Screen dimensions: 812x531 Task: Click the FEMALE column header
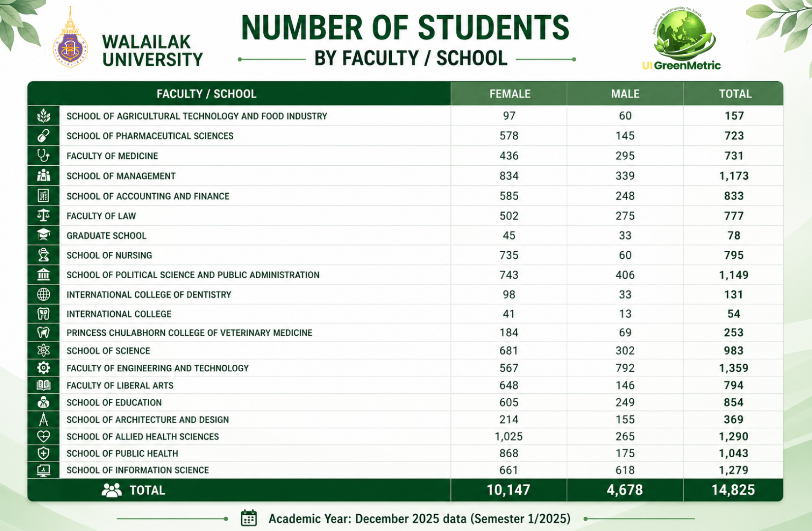tap(509, 93)
